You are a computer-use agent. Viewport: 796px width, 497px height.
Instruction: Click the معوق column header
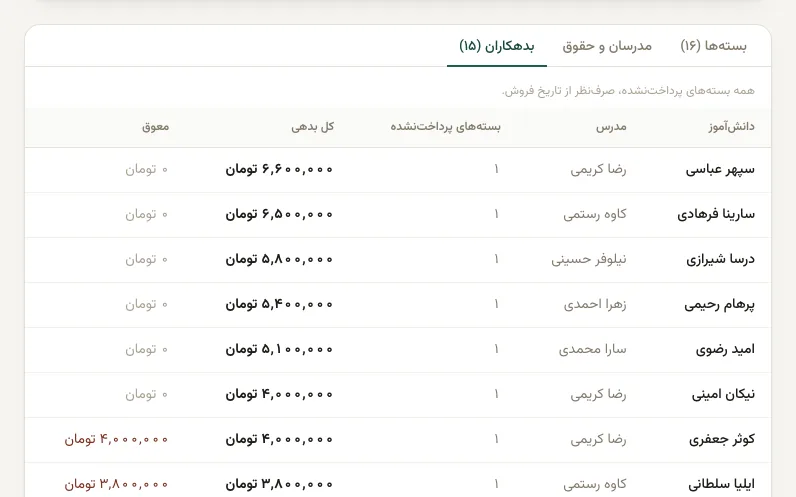point(155,127)
